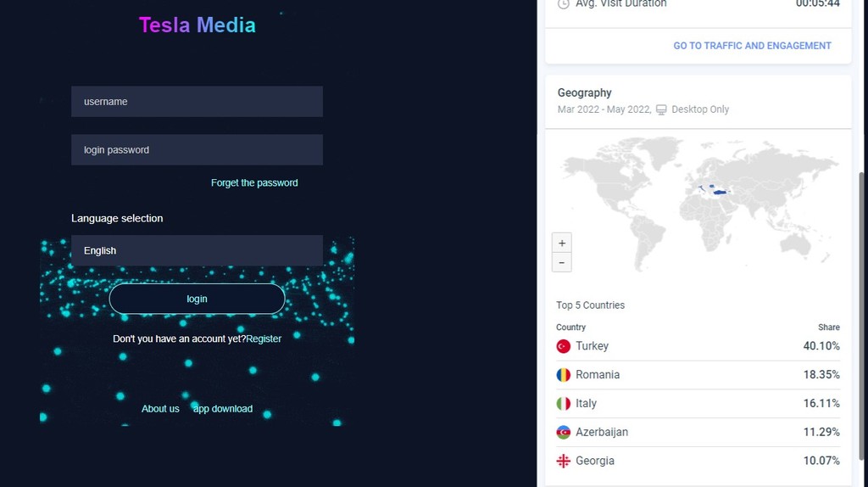Click the 16.11% share value

821,404
